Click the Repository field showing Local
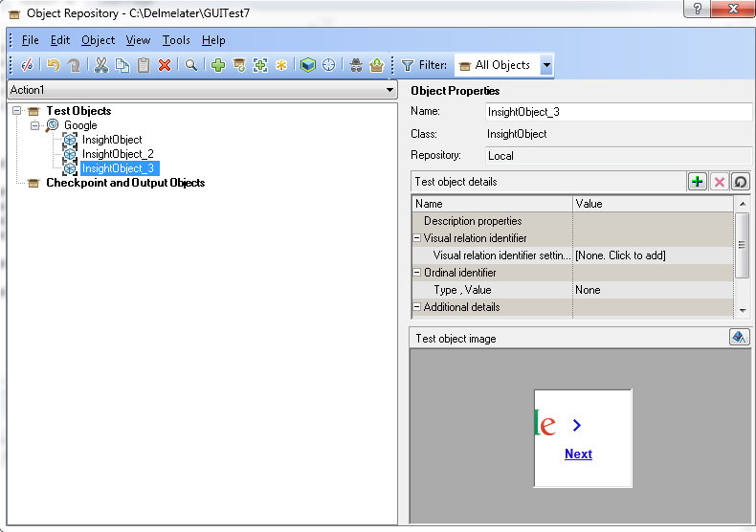The image size is (756, 532). (x=618, y=156)
